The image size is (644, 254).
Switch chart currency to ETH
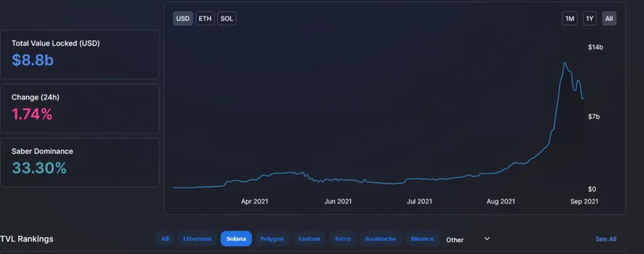[205, 19]
